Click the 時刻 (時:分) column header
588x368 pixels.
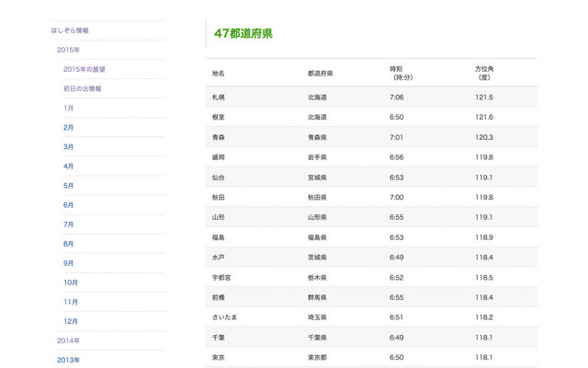(x=401, y=74)
